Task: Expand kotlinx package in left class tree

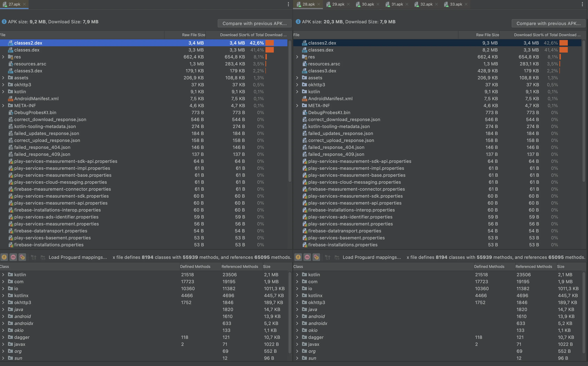Action: point(3,295)
